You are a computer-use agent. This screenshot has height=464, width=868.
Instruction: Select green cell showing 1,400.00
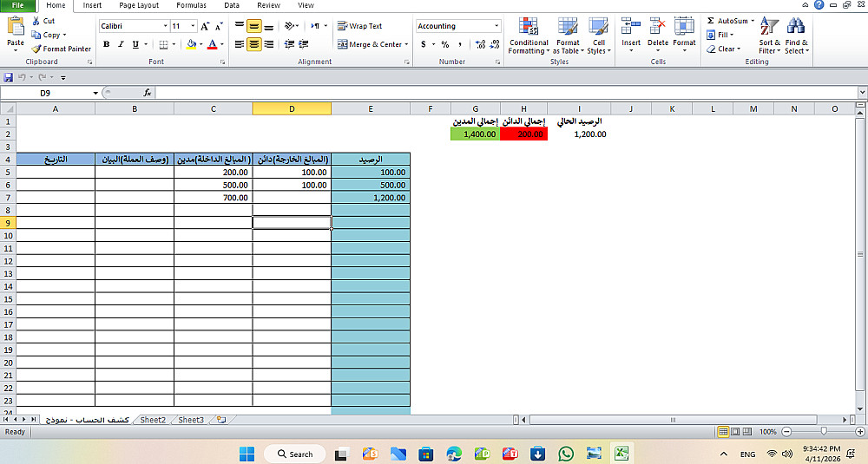[x=475, y=134]
